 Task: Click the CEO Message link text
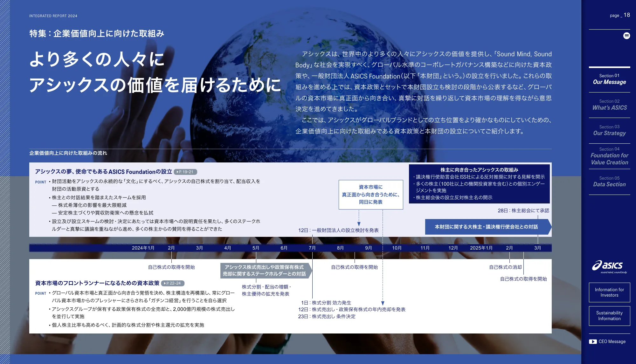(612, 341)
